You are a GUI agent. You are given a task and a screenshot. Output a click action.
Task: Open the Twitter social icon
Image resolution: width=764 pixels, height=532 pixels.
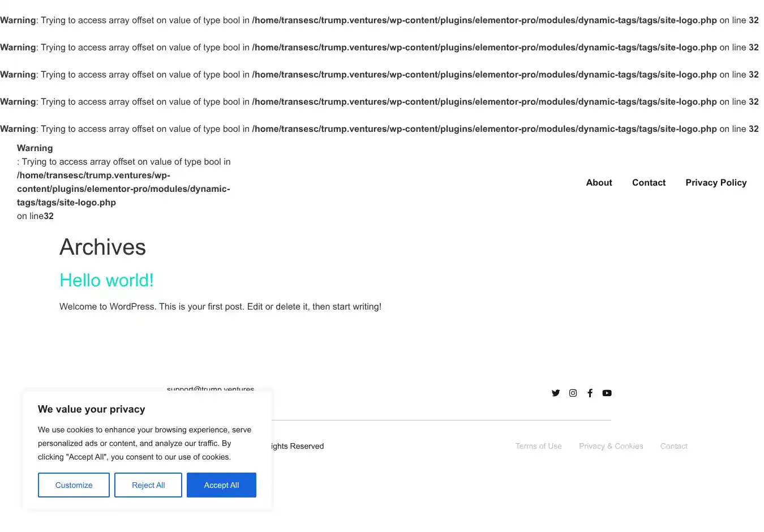coord(556,393)
